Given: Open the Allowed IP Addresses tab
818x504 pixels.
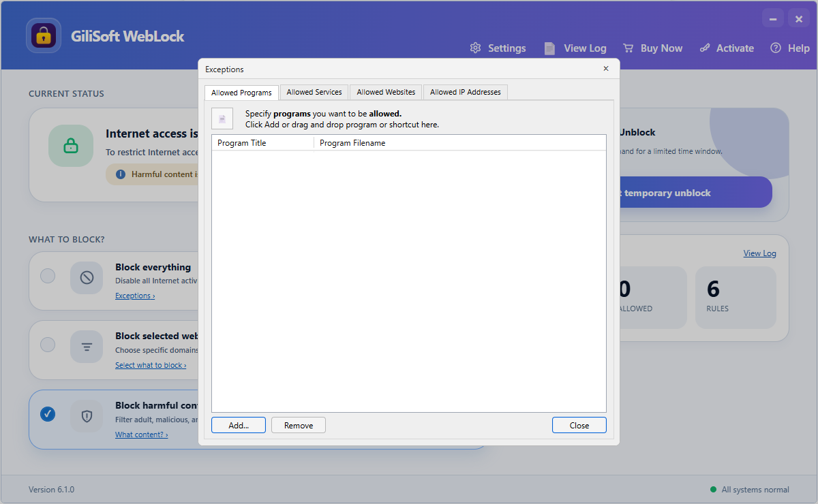Looking at the screenshot, I should point(465,92).
